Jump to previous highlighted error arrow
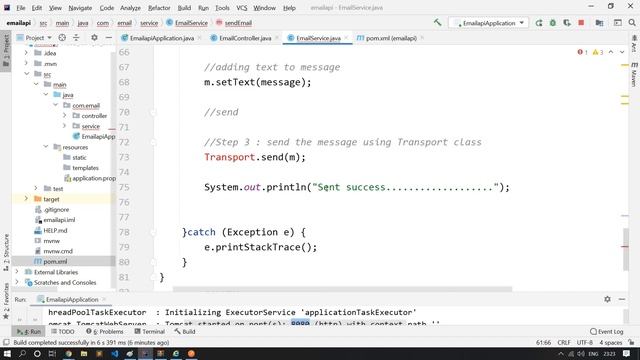The height and width of the screenshot is (360, 640). click(x=611, y=52)
